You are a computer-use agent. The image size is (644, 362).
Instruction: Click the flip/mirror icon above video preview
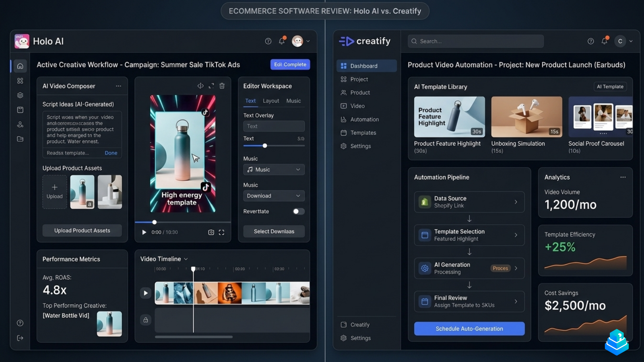coord(200,86)
